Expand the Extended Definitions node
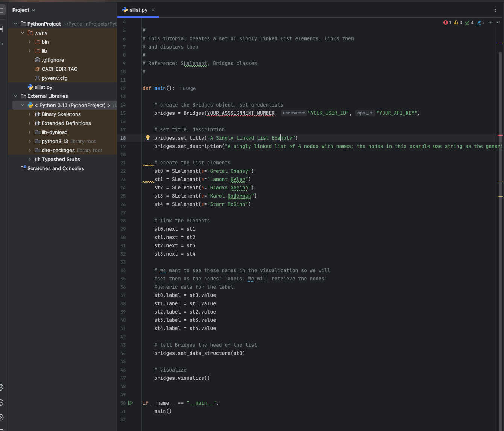The width and height of the screenshot is (504, 431). click(x=30, y=123)
